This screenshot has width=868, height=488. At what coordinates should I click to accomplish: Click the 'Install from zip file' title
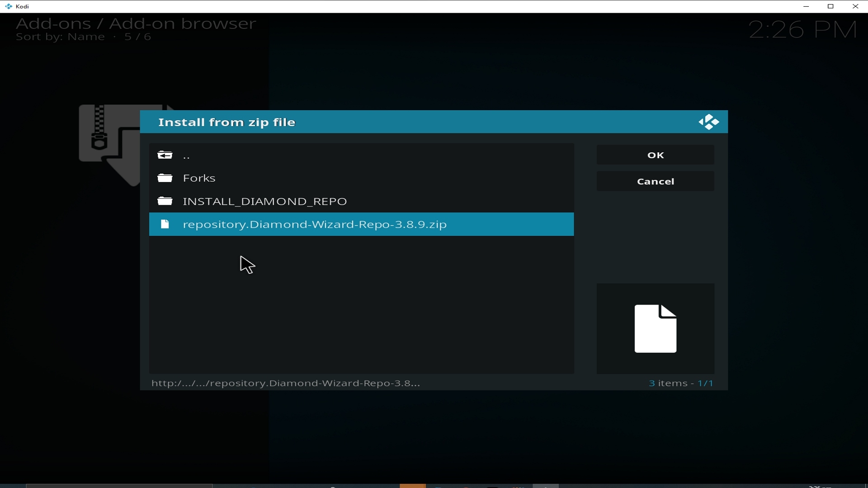227,122
